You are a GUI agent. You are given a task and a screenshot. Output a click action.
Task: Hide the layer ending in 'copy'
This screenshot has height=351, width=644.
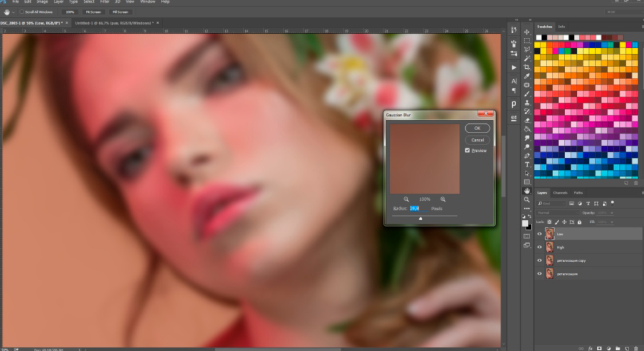pyautogui.click(x=540, y=260)
